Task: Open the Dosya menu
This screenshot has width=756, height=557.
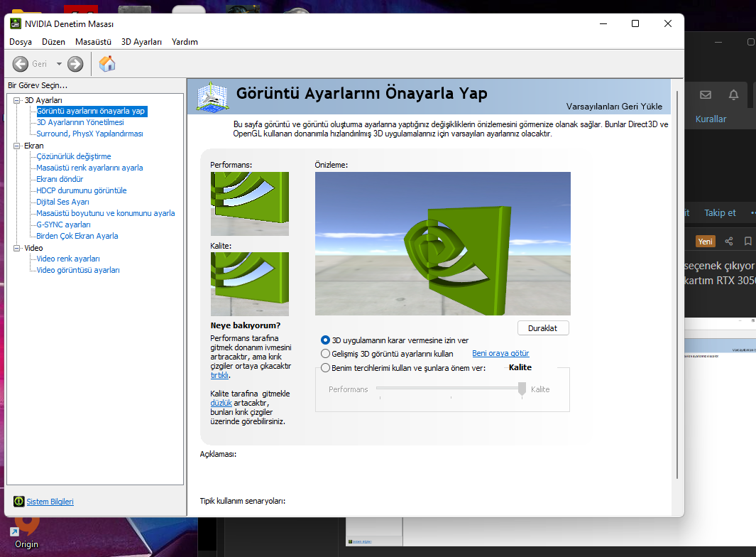Action: tap(21, 42)
